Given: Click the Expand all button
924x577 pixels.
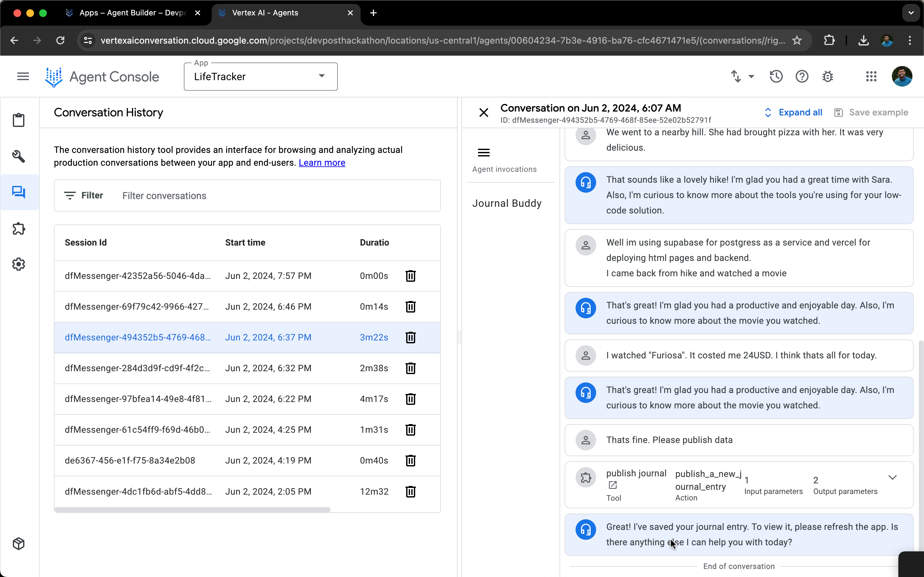Looking at the screenshot, I should point(793,113).
